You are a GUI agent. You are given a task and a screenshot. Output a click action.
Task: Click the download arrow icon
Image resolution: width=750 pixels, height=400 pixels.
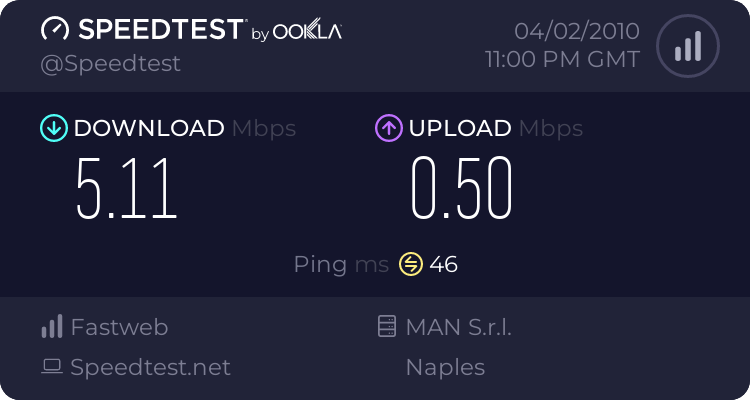click(x=53, y=128)
